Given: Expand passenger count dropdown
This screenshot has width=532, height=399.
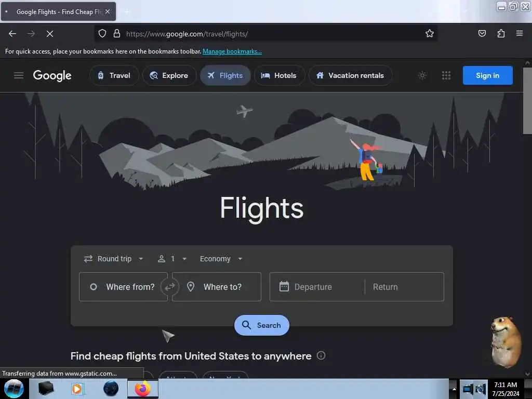Looking at the screenshot, I should pos(172,259).
